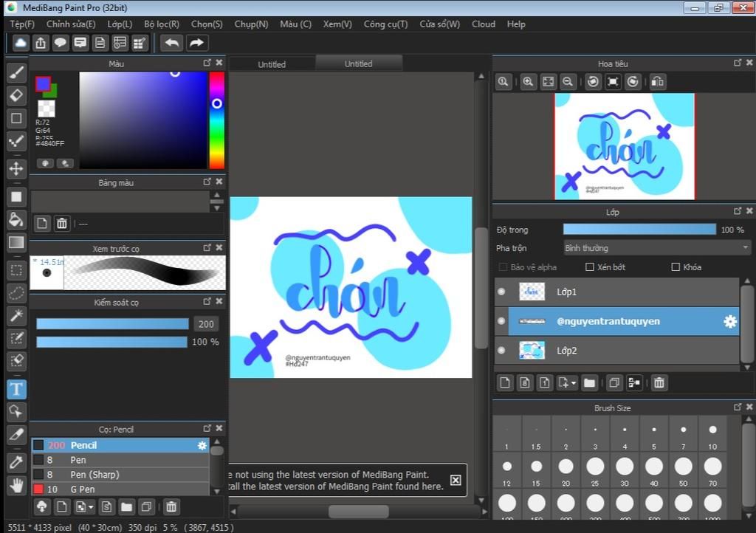
Task: Open the Lớp(L) menu
Action: coord(120,24)
